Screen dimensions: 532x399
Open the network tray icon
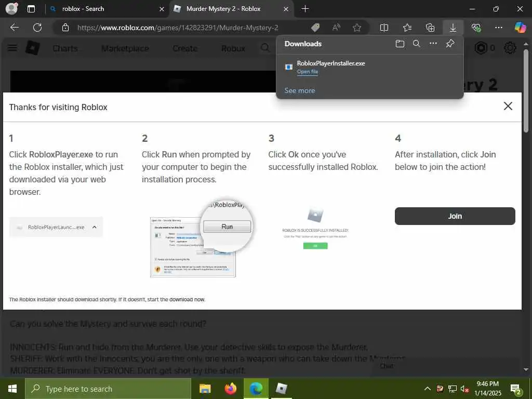pyautogui.click(x=453, y=389)
